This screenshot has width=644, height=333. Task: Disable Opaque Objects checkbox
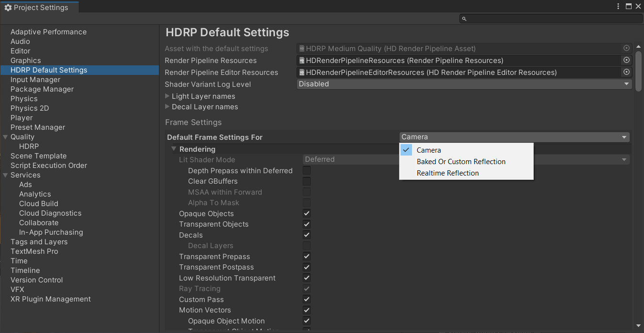tap(306, 213)
